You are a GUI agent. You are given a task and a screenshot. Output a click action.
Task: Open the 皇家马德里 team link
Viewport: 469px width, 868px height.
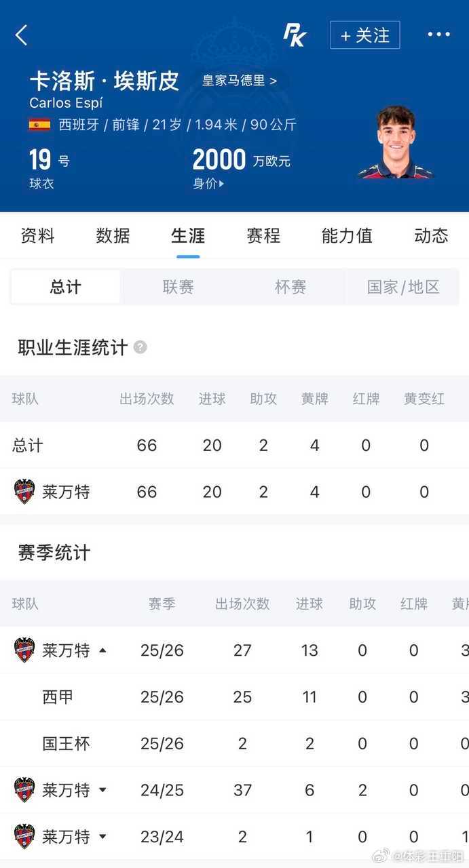click(x=240, y=81)
